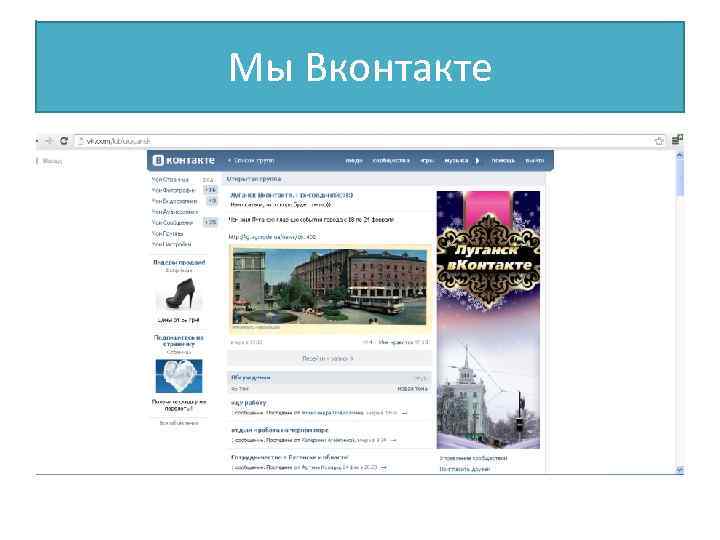Viewport: 720px width, 540px height.
Task: Click the scrollbar down arrow
Action: (x=680, y=470)
